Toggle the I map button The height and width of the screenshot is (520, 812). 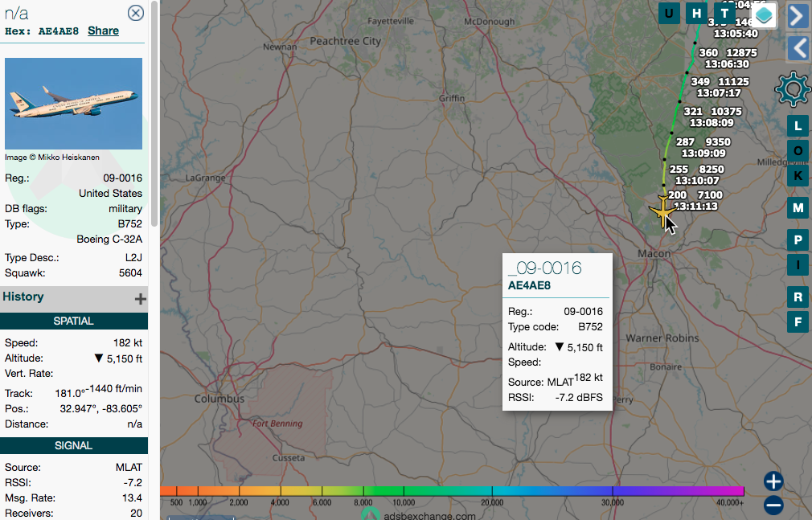pos(798,265)
